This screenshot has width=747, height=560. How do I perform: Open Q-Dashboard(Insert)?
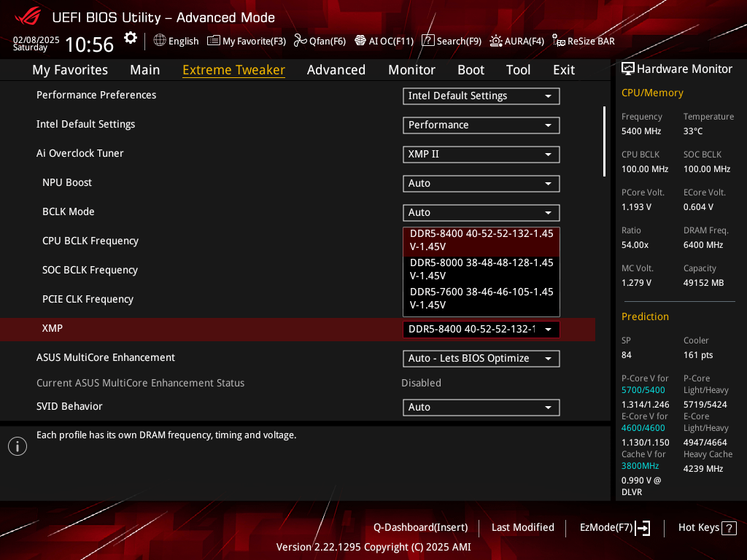point(421,528)
